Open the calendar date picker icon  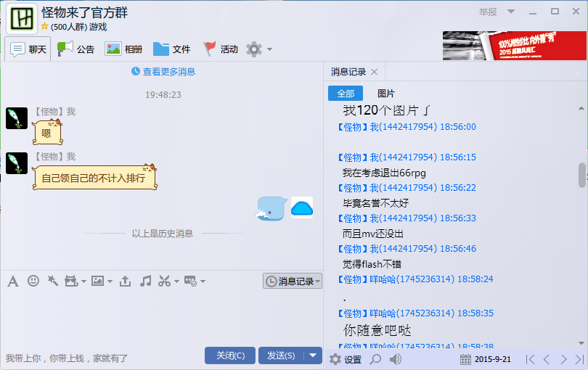pyautogui.click(x=465, y=359)
